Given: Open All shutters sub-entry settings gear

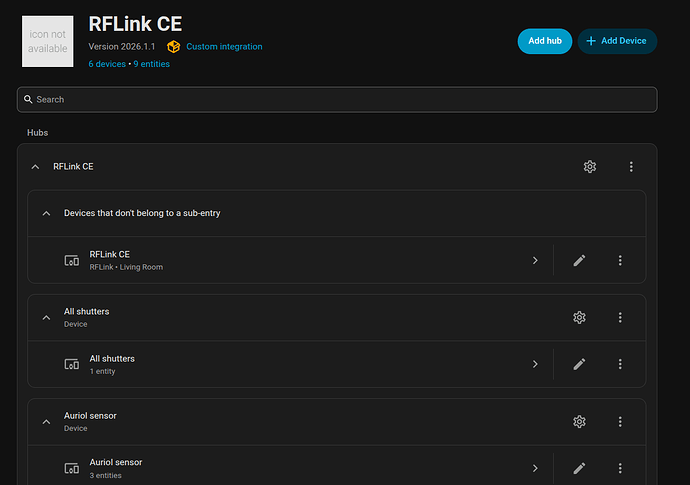Looking at the screenshot, I should tap(579, 317).
